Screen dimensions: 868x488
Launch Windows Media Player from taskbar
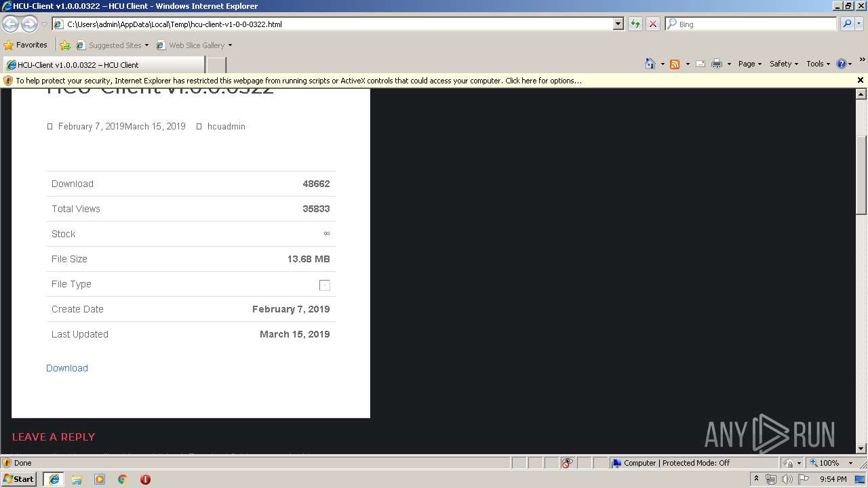(100, 479)
